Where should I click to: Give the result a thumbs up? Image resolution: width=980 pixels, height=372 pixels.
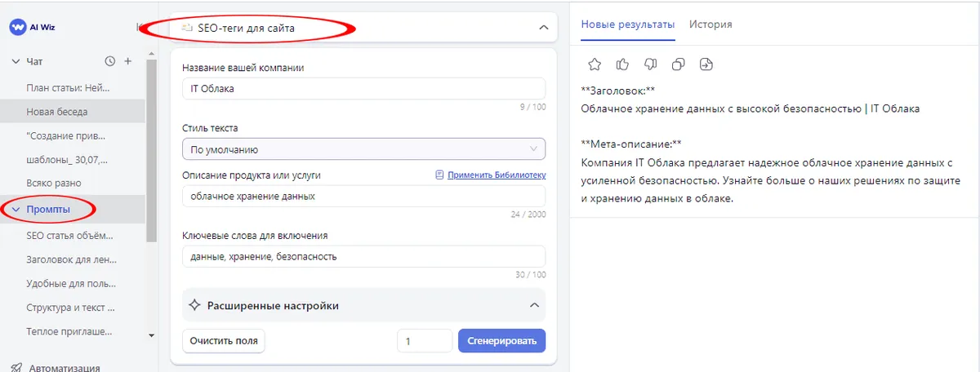tap(622, 64)
